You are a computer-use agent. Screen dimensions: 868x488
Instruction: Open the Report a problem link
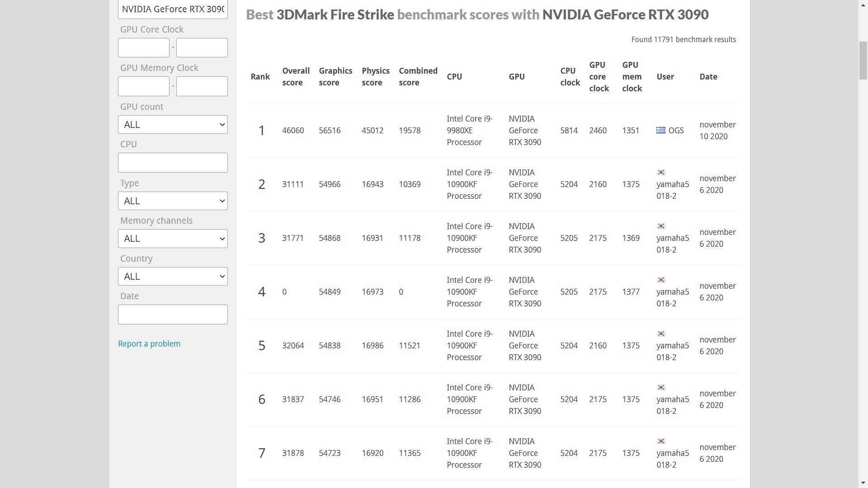coord(149,344)
